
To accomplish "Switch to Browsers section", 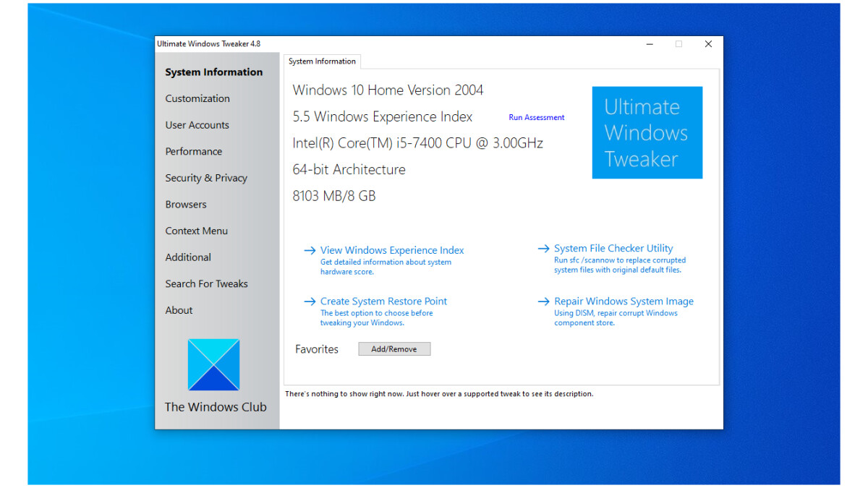I will click(x=186, y=205).
